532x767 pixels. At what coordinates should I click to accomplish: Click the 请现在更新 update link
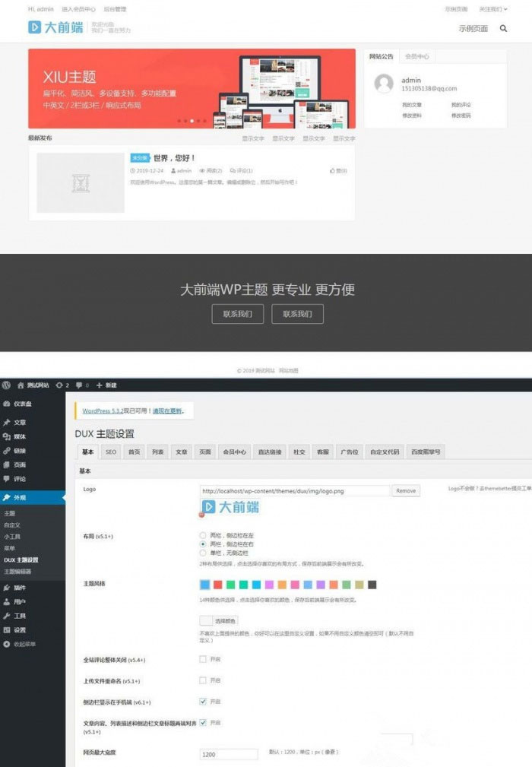(x=167, y=410)
